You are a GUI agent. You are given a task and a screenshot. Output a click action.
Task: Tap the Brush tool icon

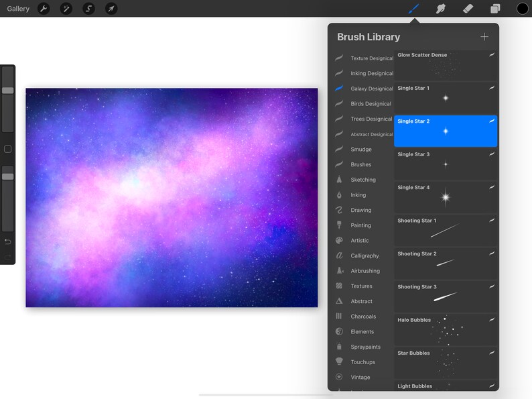click(x=413, y=9)
